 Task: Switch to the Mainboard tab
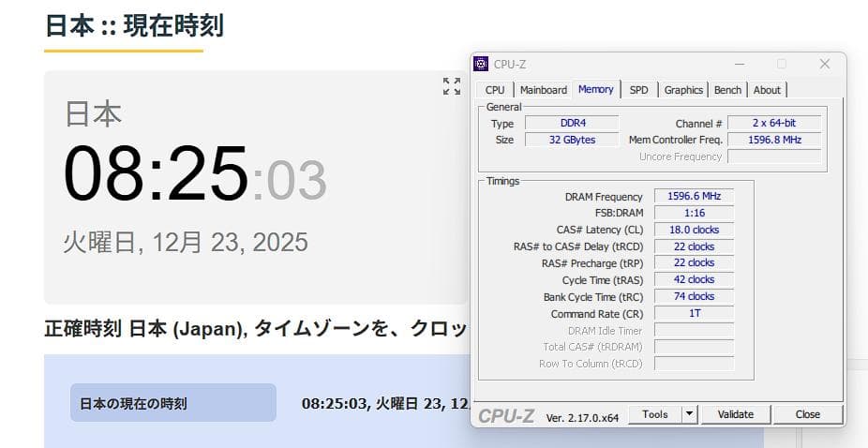(x=543, y=90)
